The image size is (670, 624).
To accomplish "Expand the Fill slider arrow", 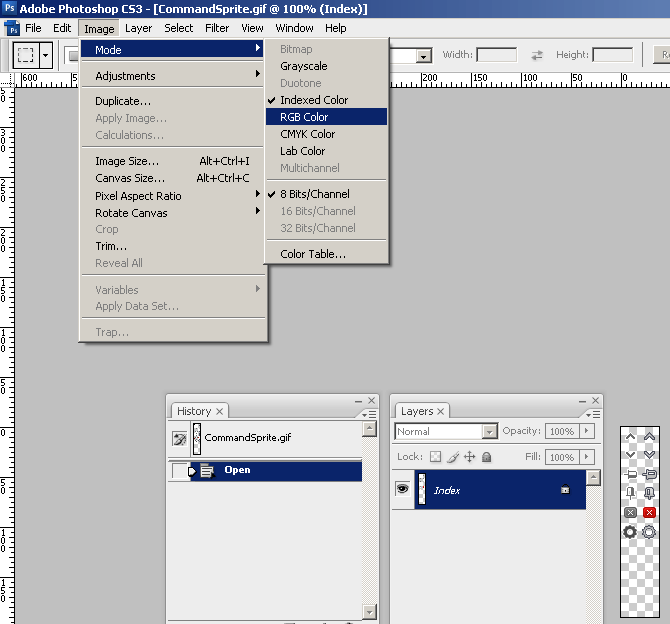I will (587, 457).
